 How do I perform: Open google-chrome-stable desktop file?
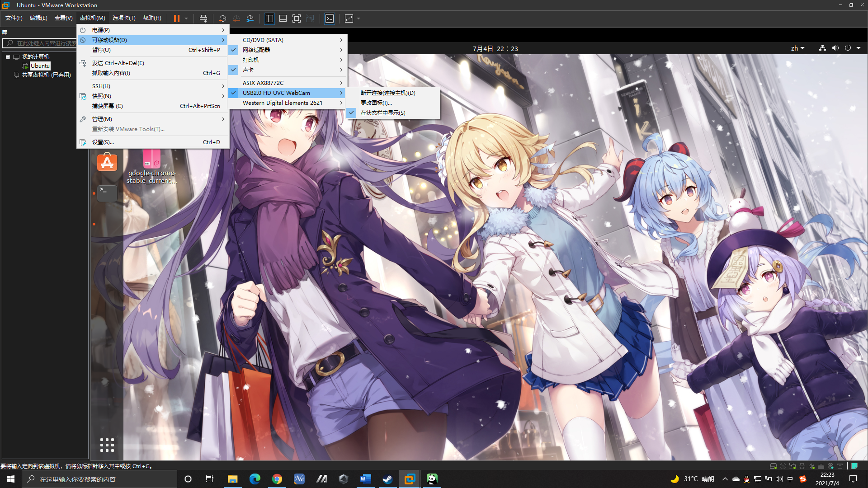pyautogui.click(x=152, y=167)
